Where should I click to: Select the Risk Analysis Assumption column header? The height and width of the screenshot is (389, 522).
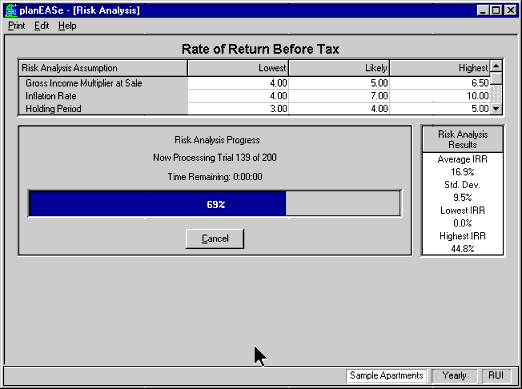(x=103, y=68)
